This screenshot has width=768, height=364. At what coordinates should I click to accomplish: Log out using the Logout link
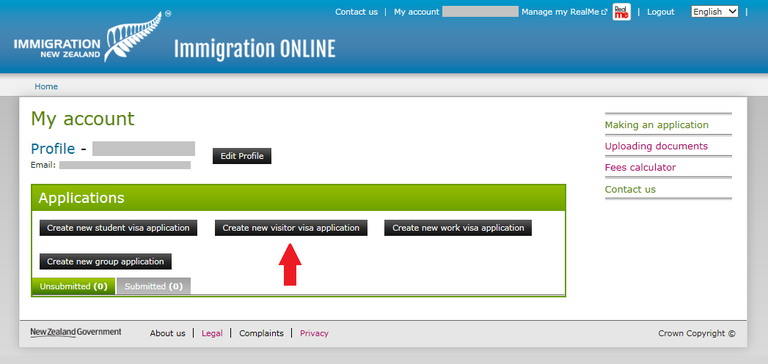click(661, 12)
